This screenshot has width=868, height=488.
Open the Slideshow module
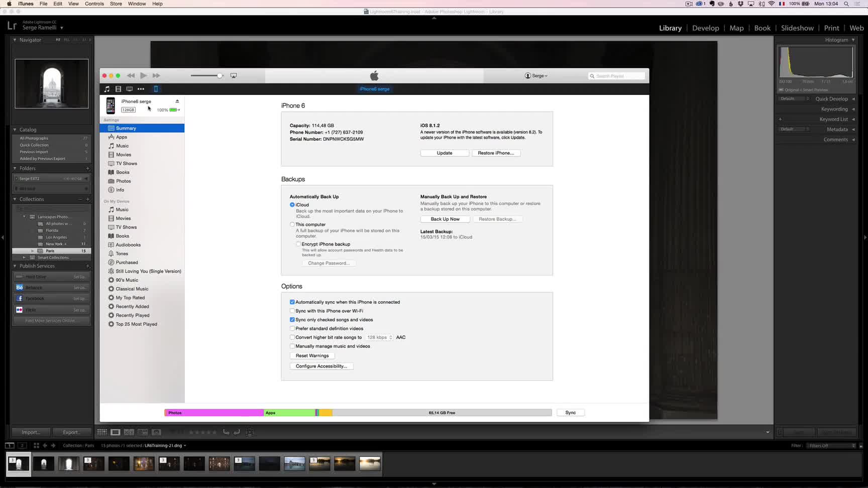(797, 28)
